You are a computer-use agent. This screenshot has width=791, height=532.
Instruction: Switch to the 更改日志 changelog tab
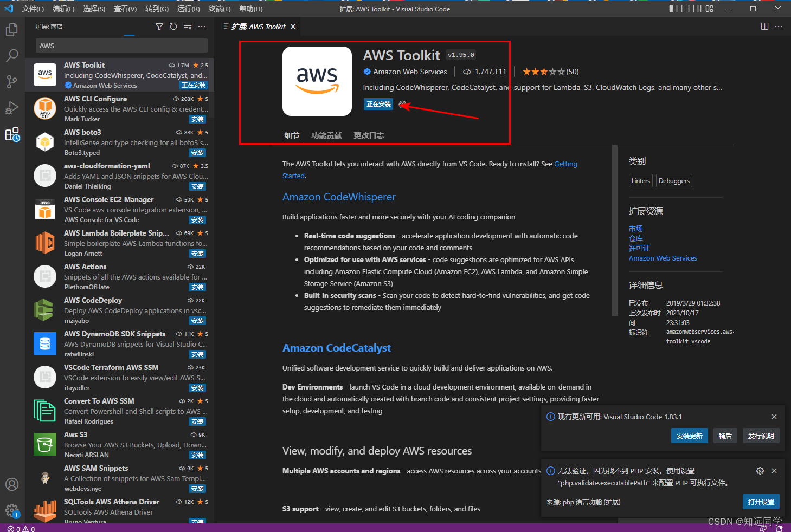click(369, 135)
